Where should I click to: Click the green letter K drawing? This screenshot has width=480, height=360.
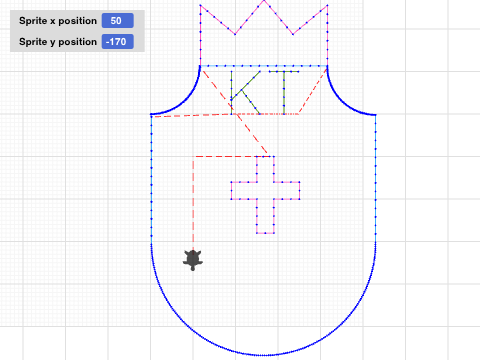[x=245, y=92]
